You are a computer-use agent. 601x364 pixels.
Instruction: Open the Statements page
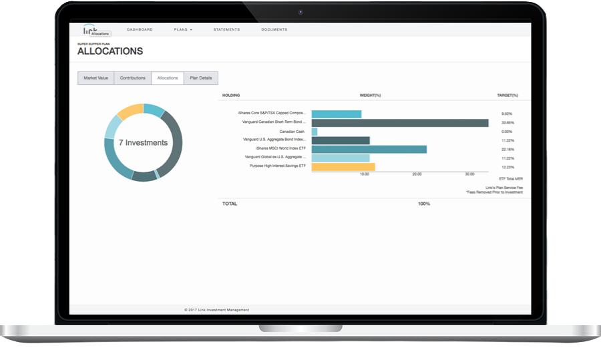pos(226,29)
